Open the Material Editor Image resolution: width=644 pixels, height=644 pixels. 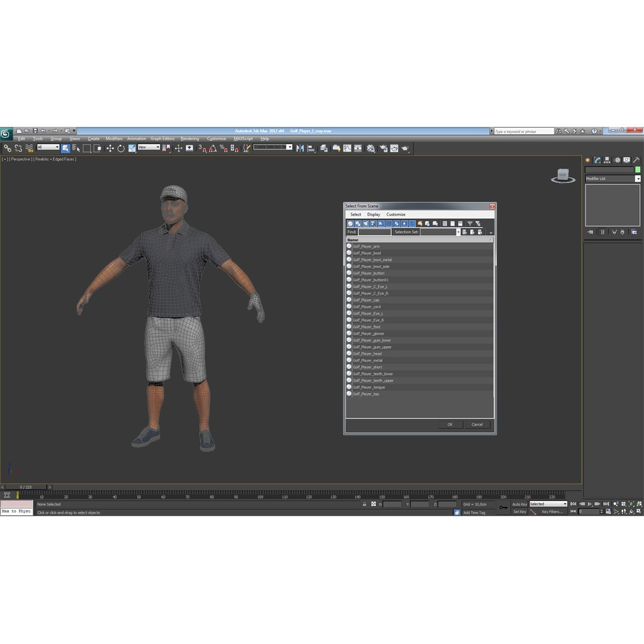[x=370, y=148]
